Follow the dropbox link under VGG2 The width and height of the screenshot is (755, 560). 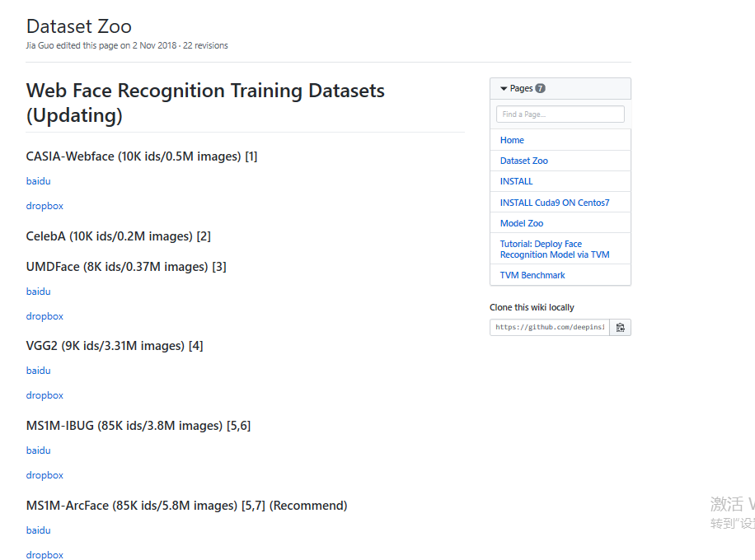click(x=45, y=395)
